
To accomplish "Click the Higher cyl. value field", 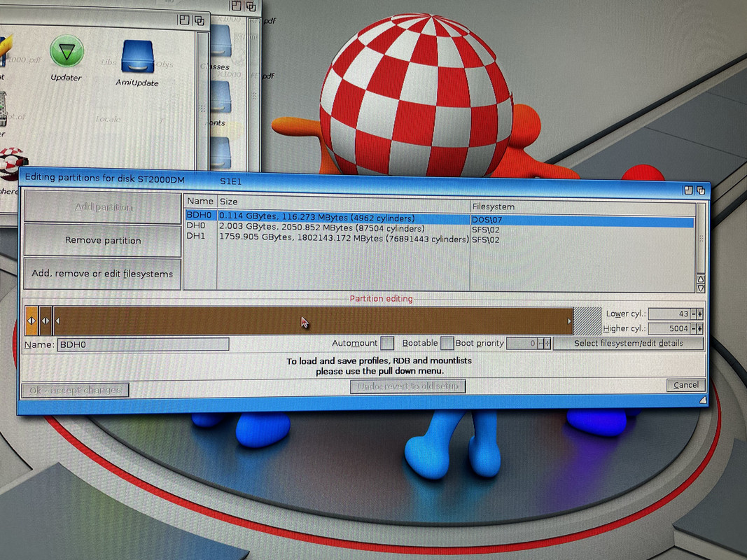I will pyautogui.click(x=669, y=328).
